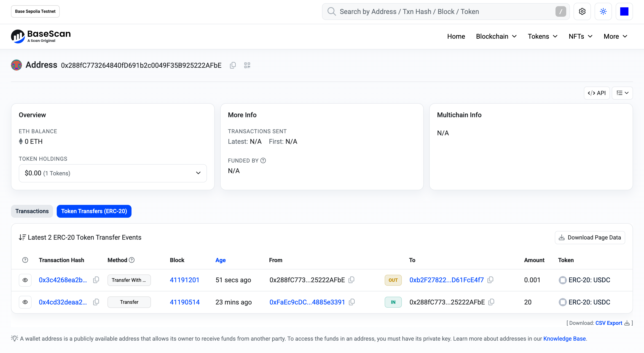Expand the Blockchain menu
The height and width of the screenshot is (353, 644).
pos(496,36)
